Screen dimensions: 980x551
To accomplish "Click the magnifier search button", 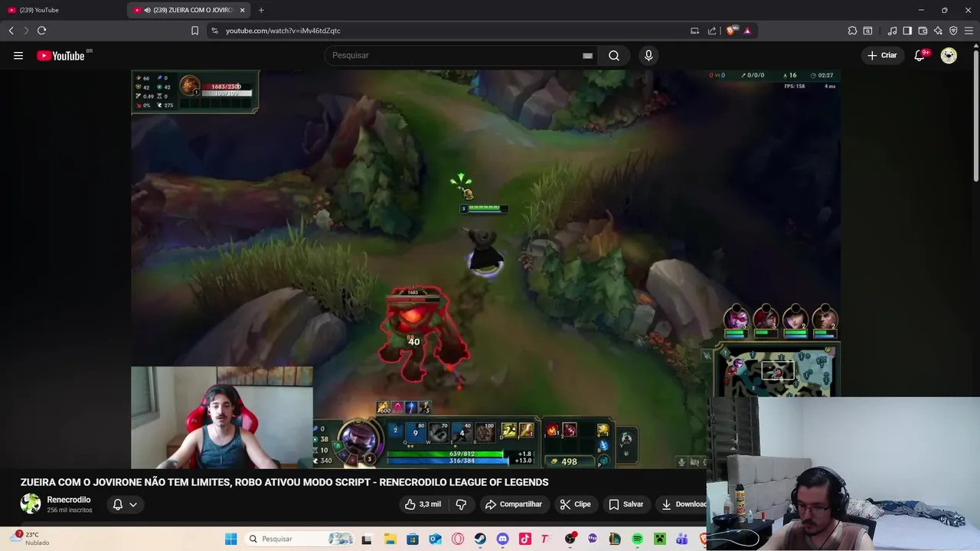I will point(614,55).
